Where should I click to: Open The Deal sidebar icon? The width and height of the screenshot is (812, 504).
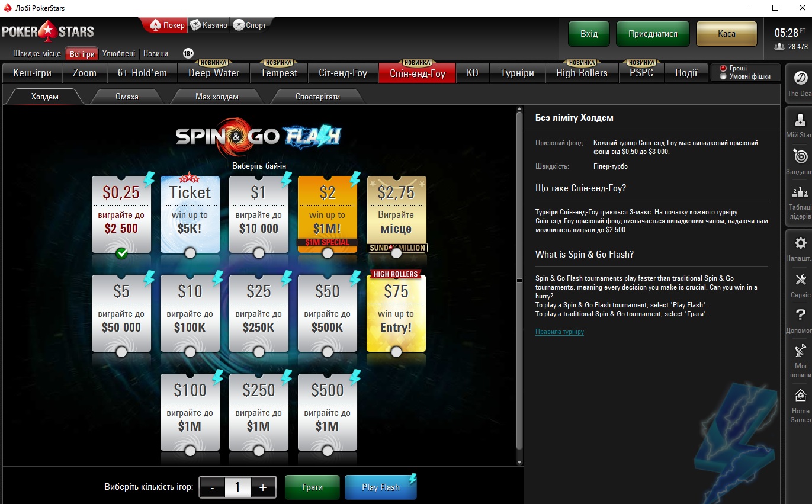(800, 79)
